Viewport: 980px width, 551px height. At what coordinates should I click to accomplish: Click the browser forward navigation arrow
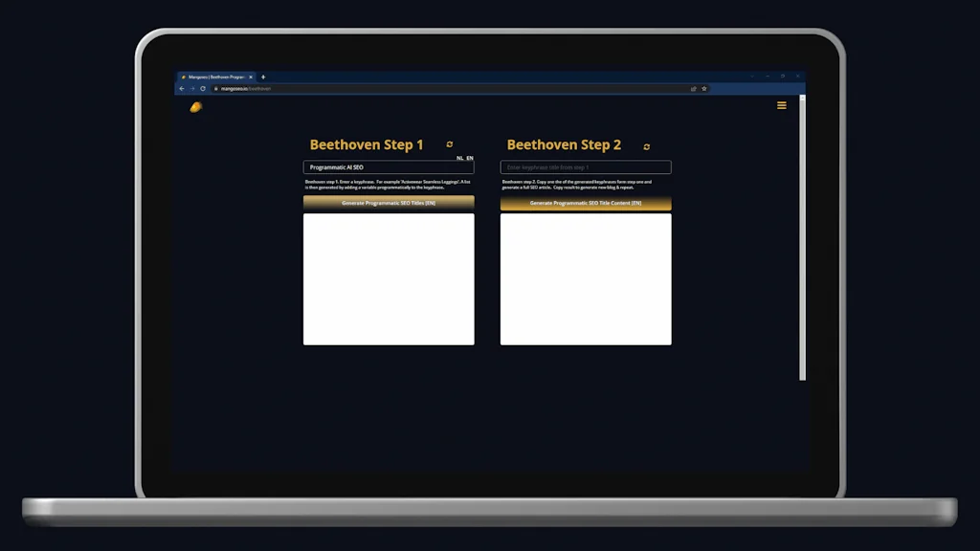[192, 88]
